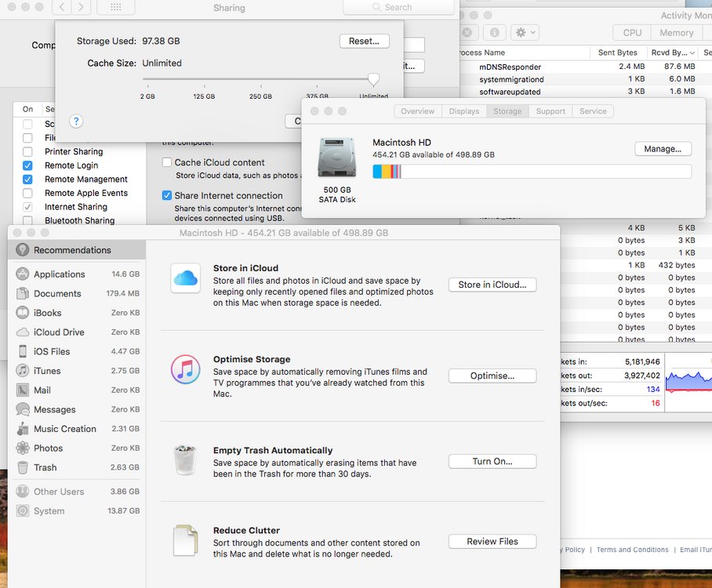The image size is (712, 588).
Task: Click Macintosh HD storage usage bar
Action: click(x=532, y=171)
